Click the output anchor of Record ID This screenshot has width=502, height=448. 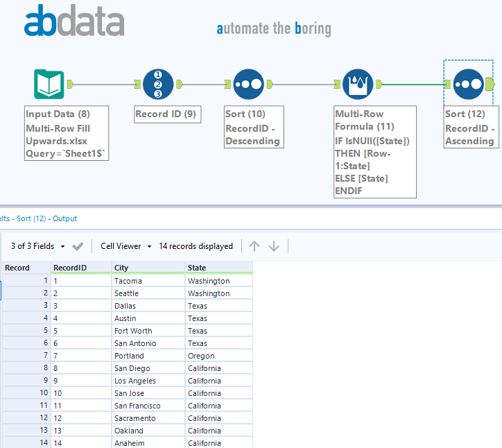tap(180, 84)
